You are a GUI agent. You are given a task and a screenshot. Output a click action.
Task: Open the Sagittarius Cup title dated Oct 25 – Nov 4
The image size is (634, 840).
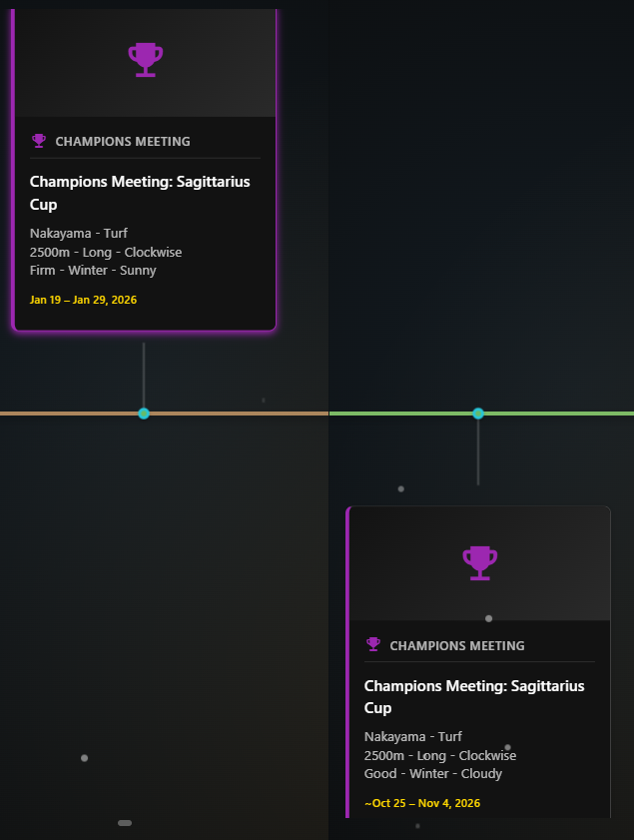click(x=474, y=696)
